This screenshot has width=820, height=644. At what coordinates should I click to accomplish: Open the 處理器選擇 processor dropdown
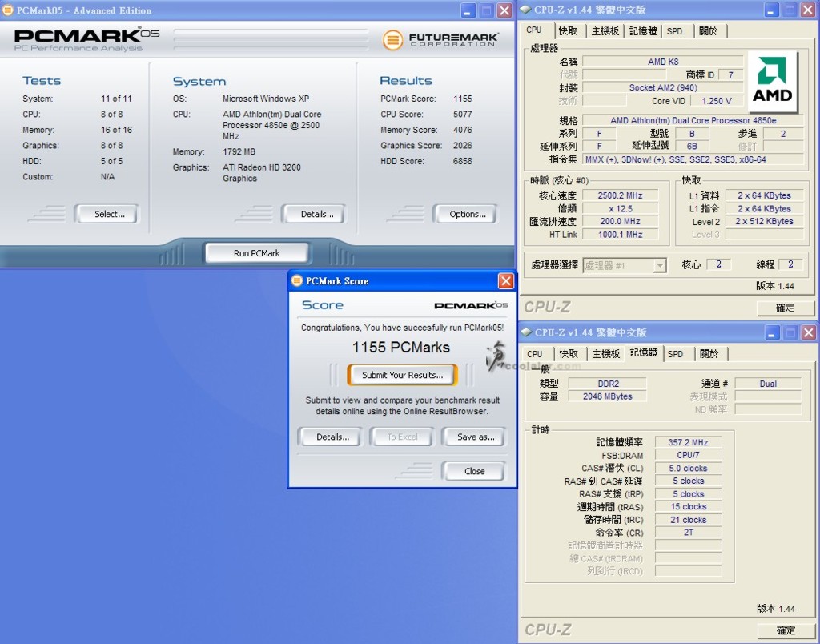[x=660, y=266]
